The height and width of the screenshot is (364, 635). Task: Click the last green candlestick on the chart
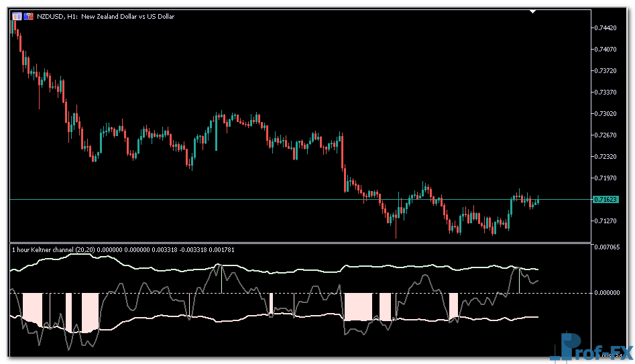[538, 200]
